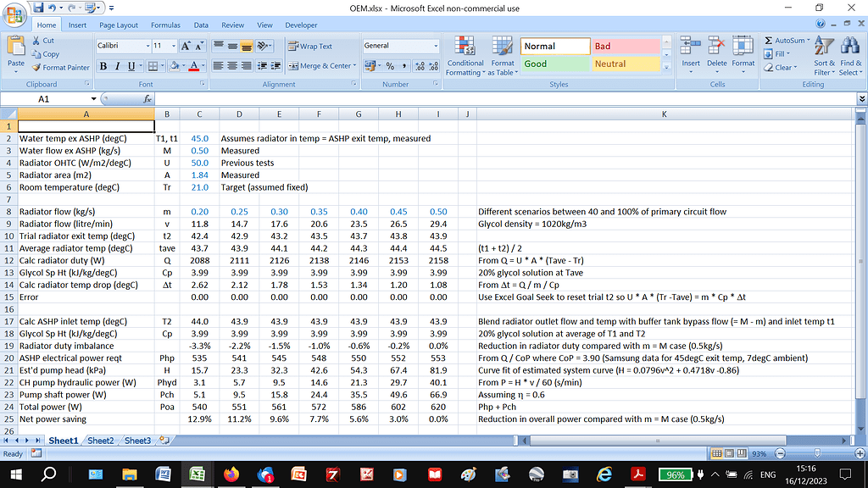Screen dimensions: 868x488
Task: Click the AutoSum sigma icon
Action: (x=768, y=40)
